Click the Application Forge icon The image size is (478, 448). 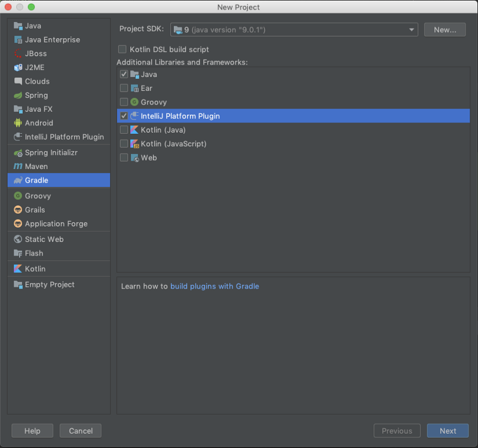point(19,223)
